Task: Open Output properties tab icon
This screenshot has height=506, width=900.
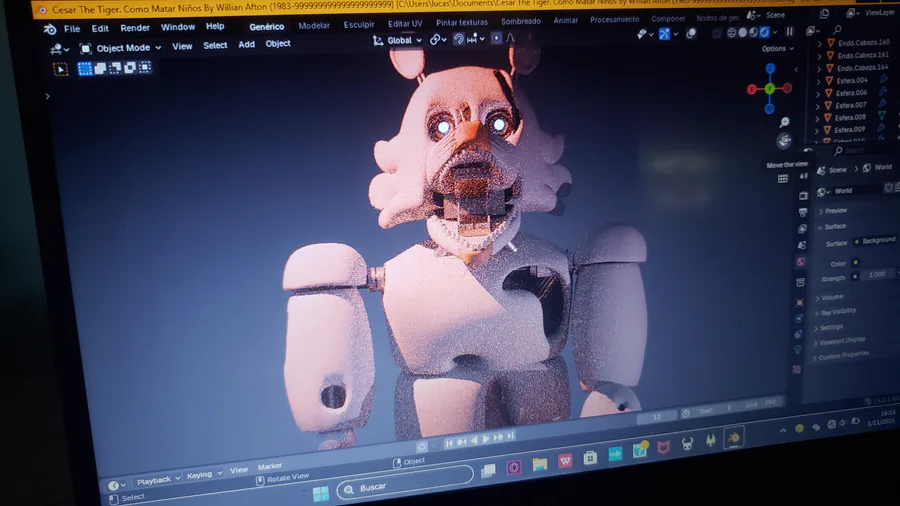Action: click(x=803, y=212)
